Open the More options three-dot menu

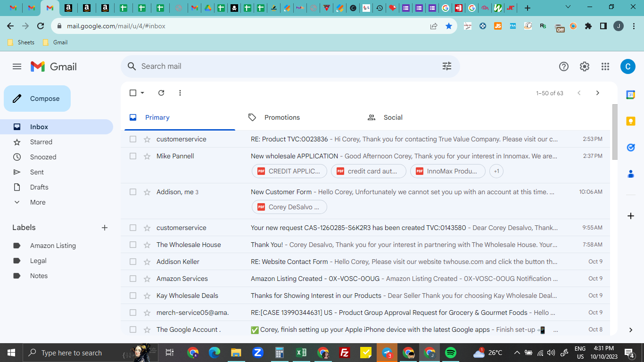click(x=180, y=93)
